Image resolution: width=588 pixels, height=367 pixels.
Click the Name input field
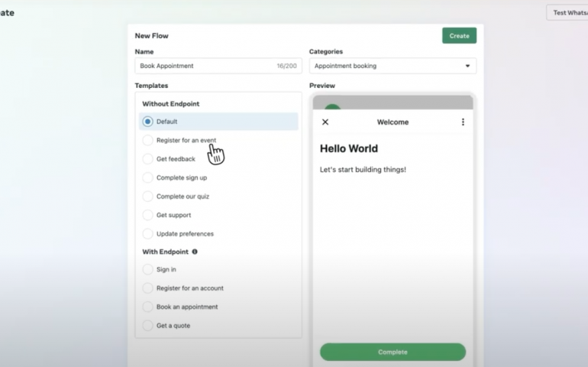click(206, 67)
